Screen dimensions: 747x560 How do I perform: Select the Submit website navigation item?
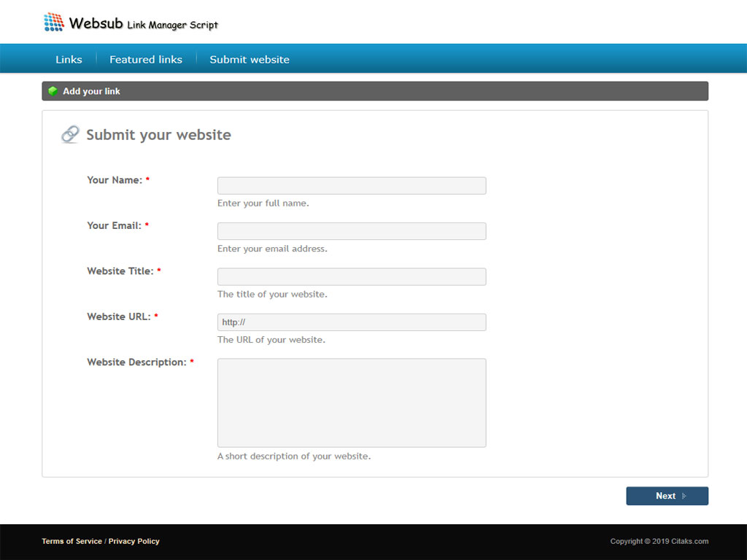coord(249,59)
